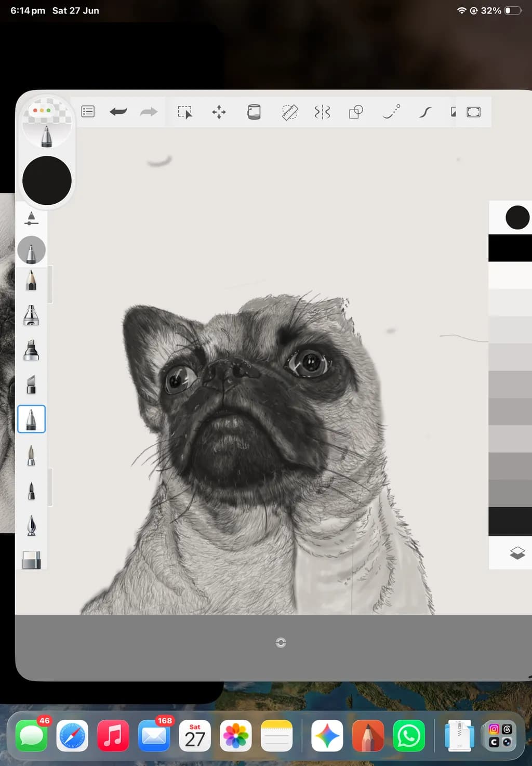Select the Fountain Pen nib brush

31,525
